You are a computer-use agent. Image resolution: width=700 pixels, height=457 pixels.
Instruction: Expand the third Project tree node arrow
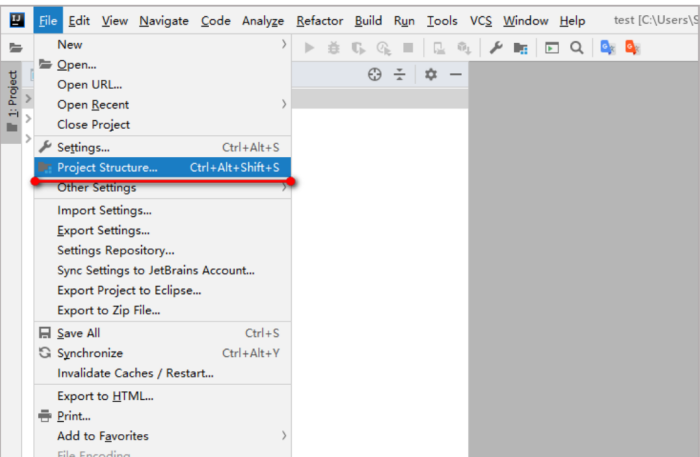tap(28, 138)
